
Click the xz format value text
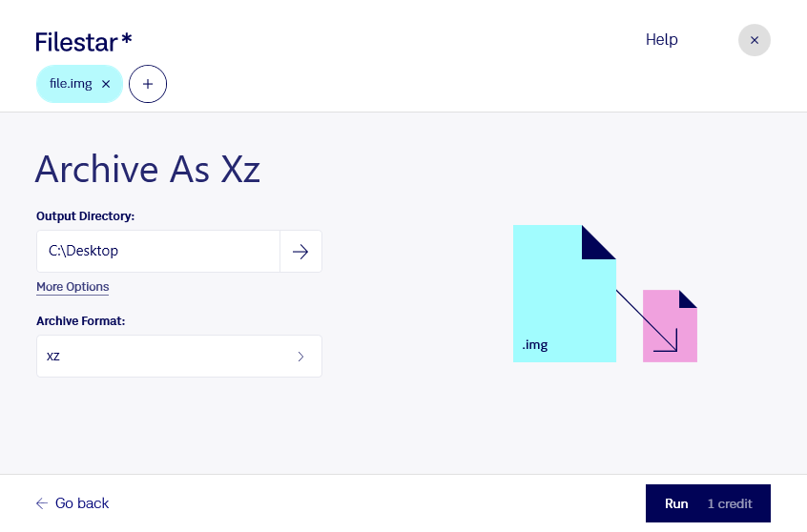[x=53, y=356]
